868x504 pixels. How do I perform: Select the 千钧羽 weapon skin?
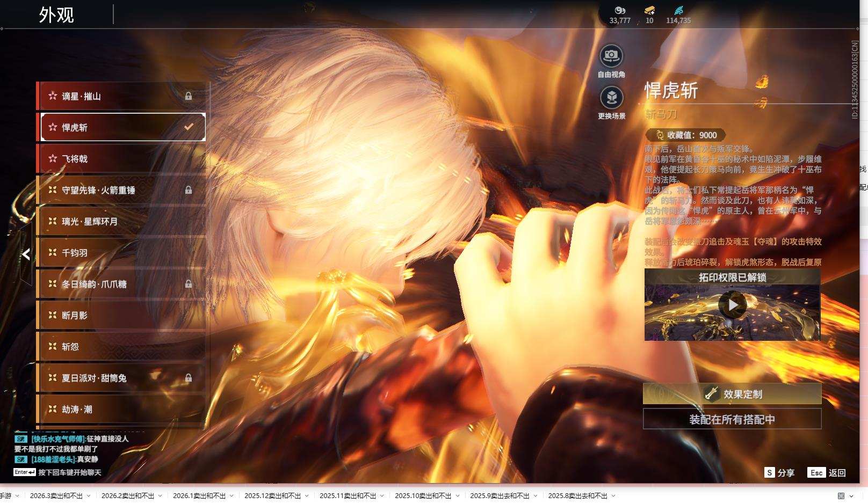click(x=121, y=253)
